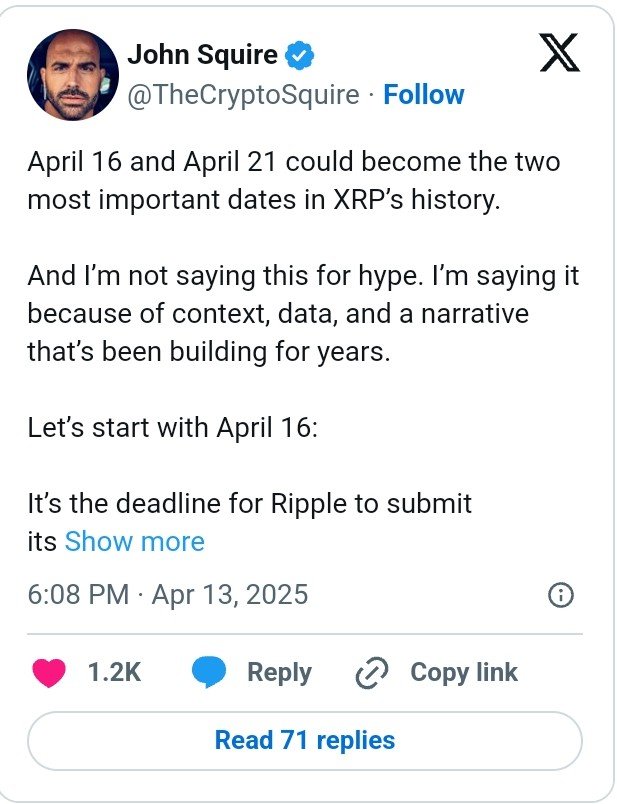
Task: Click the copy link chain icon
Action: tap(371, 672)
